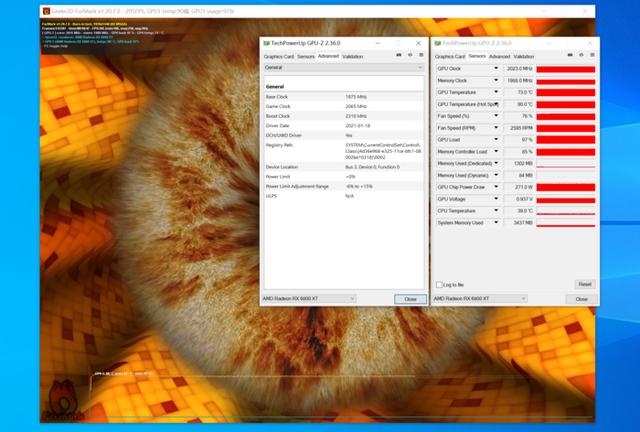640x432 pixels.
Task: Click the GPU Temperature red history graph
Action: (x=566, y=93)
